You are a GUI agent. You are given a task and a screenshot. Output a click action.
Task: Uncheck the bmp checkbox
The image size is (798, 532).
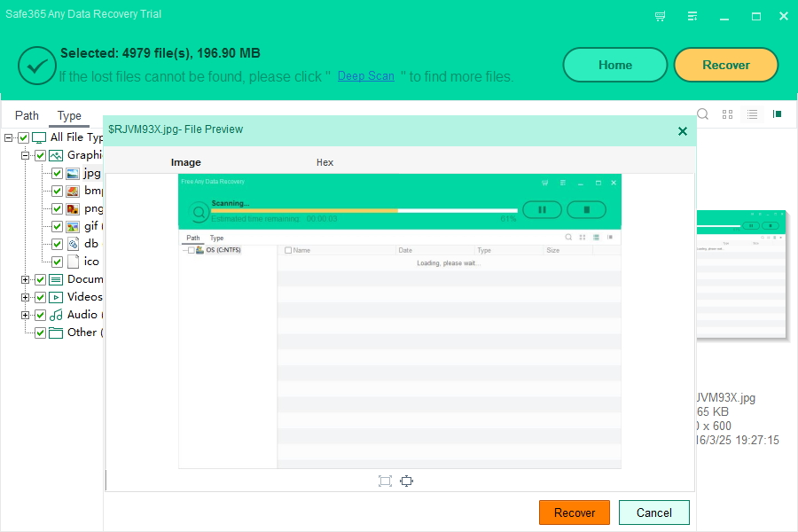click(57, 192)
